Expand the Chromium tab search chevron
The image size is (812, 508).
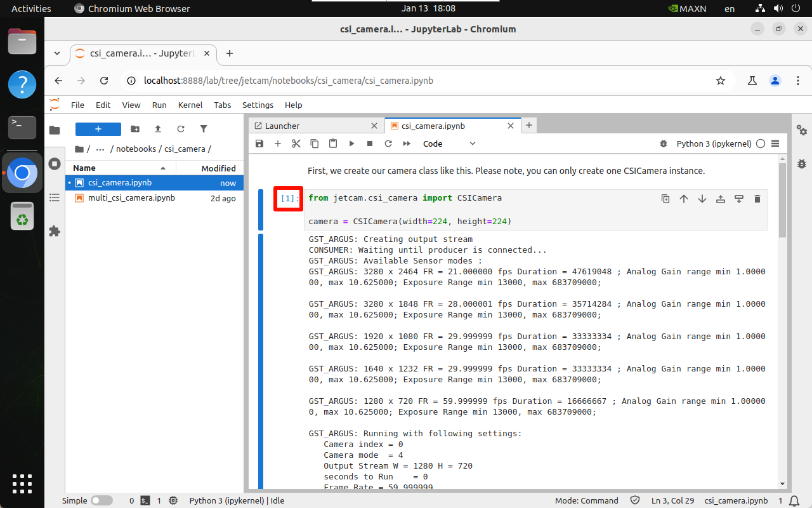(x=57, y=53)
